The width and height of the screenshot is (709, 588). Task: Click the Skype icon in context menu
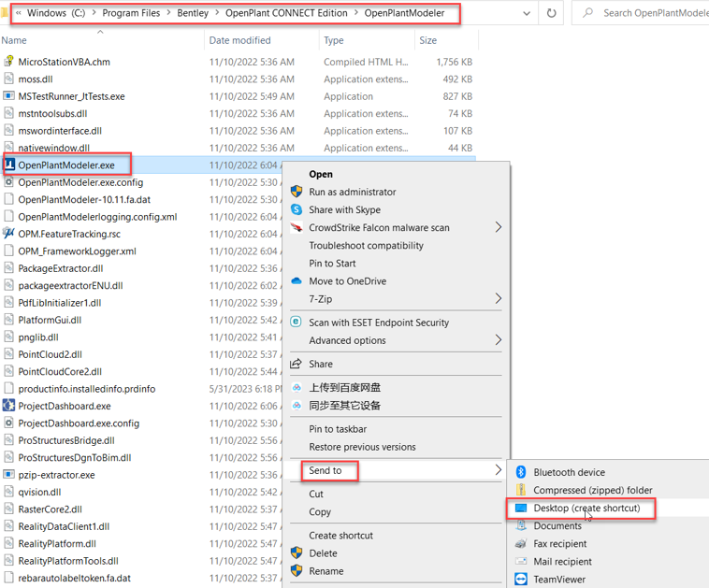click(297, 209)
